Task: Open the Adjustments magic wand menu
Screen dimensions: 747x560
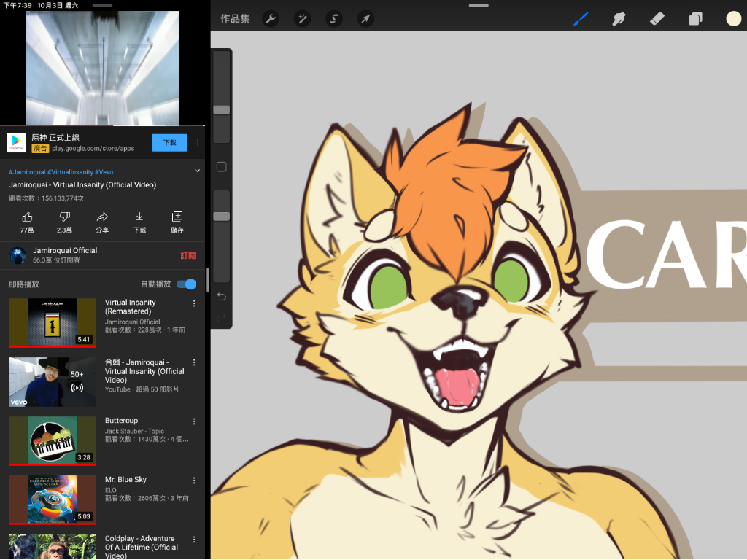Action: click(x=302, y=19)
